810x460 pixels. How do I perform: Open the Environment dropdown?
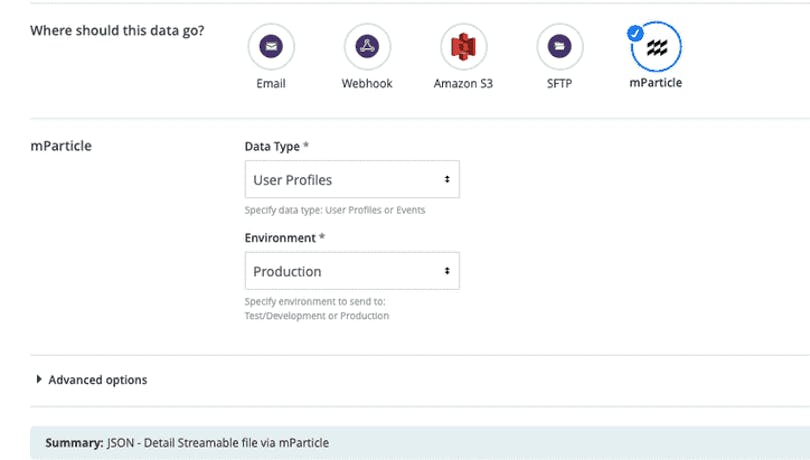(352, 271)
